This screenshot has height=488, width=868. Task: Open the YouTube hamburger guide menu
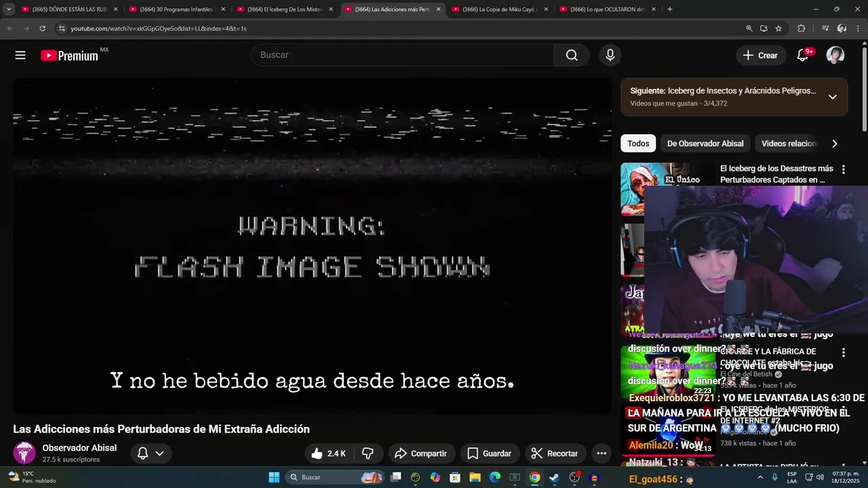20,56
